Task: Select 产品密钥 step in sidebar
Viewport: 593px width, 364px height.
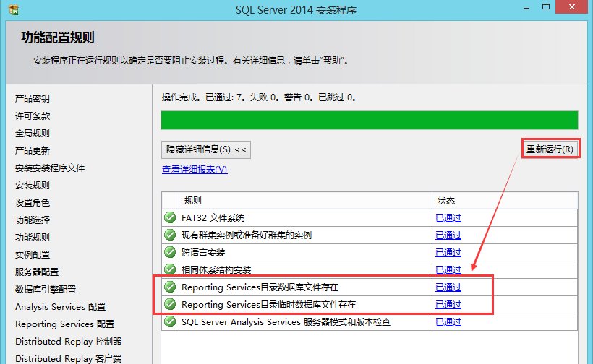Action: click(x=33, y=98)
